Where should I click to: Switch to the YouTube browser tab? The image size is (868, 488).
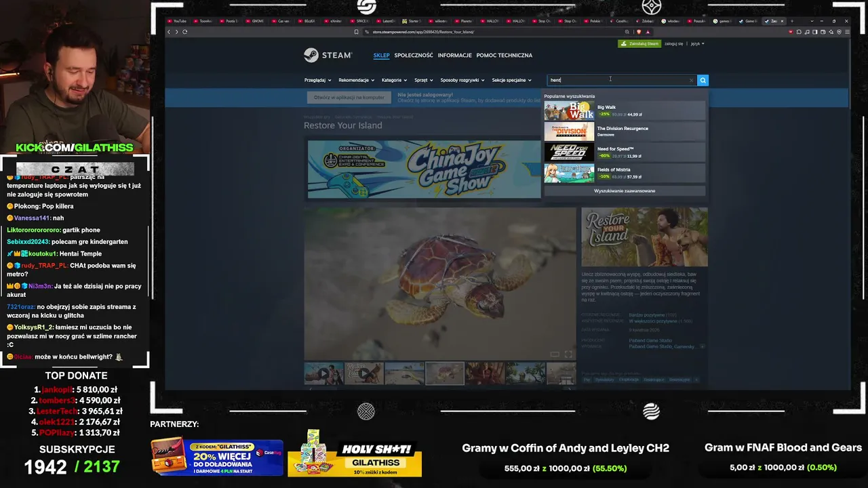(x=178, y=21)
